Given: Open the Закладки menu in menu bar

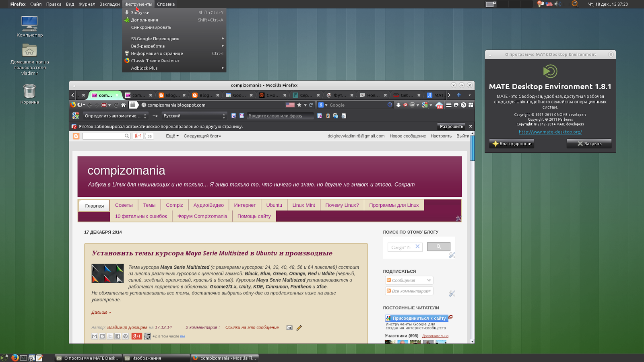Looking at the screenshot, I should coord(109,4).
